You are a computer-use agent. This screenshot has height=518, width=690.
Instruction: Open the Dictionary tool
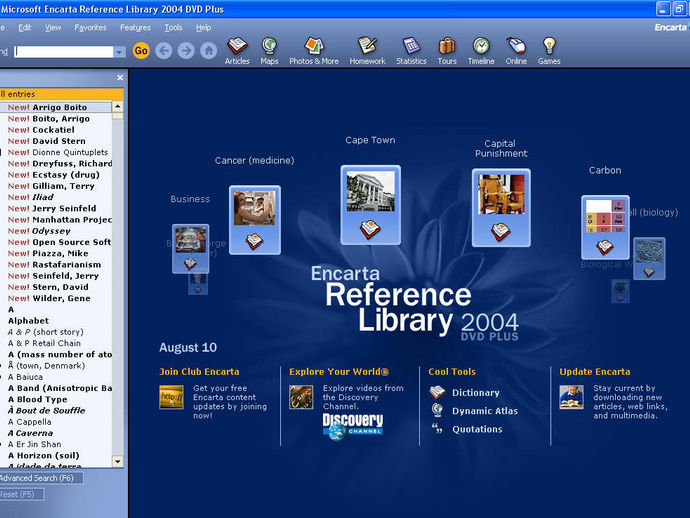click(476, 393)
